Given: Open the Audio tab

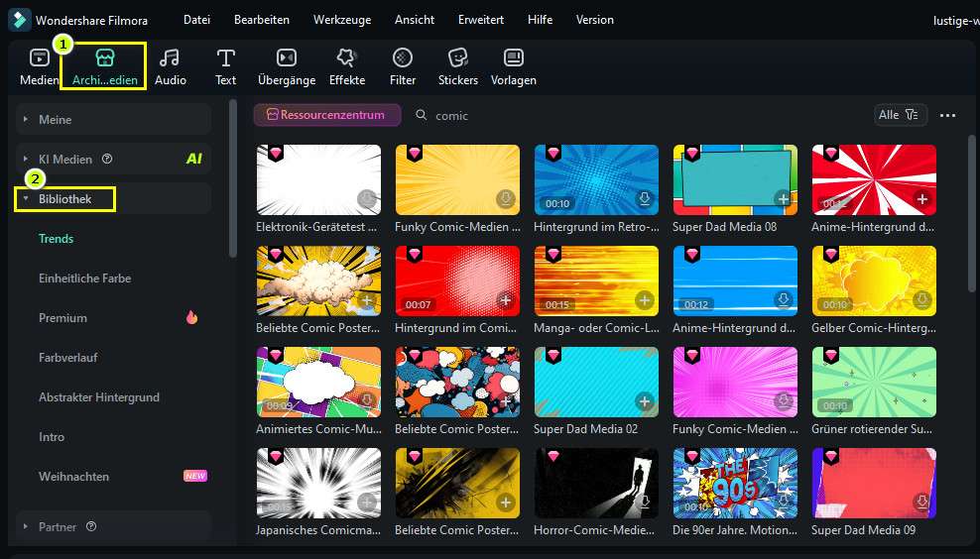Looking at the screenshot, I should (x=170, y=66).
